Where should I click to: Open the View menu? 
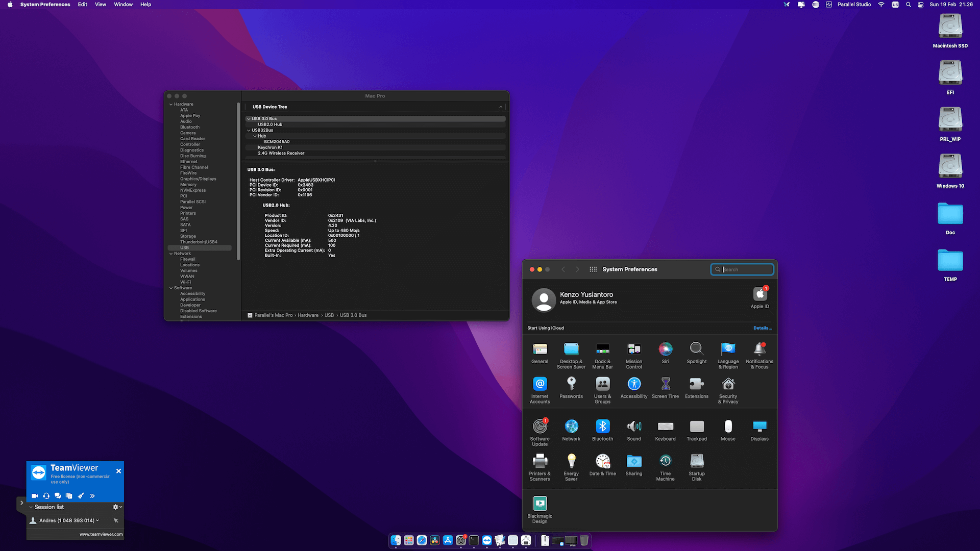coord(101,5)
